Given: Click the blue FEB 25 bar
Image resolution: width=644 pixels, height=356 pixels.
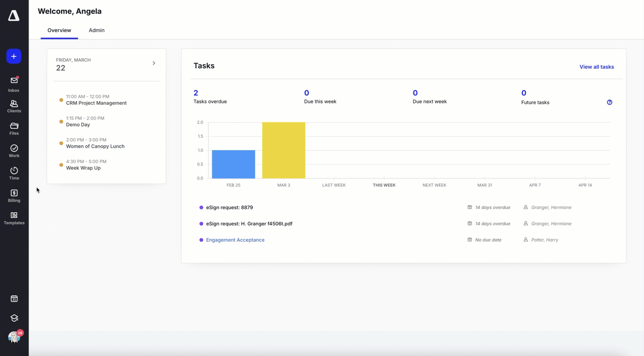Looking at the screenshot, I should coord(233,164).
